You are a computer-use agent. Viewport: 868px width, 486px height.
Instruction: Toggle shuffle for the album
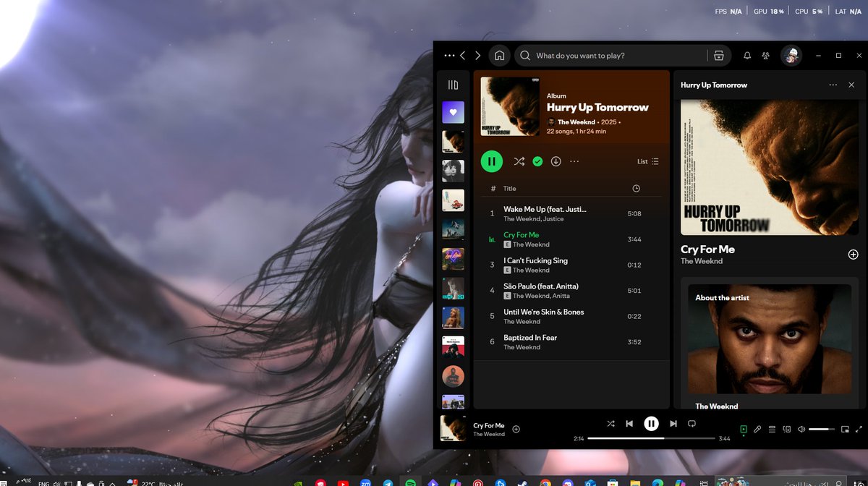(519, 161)
